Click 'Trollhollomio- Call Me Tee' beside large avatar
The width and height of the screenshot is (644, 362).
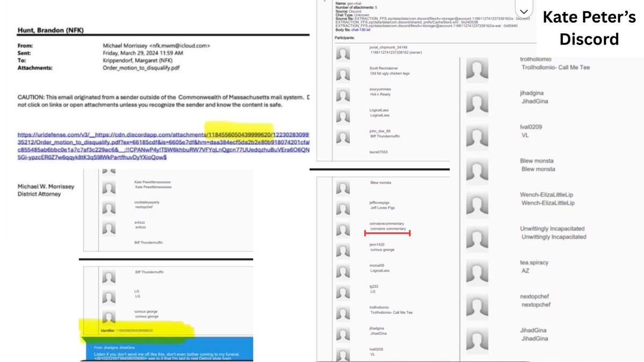555,68
